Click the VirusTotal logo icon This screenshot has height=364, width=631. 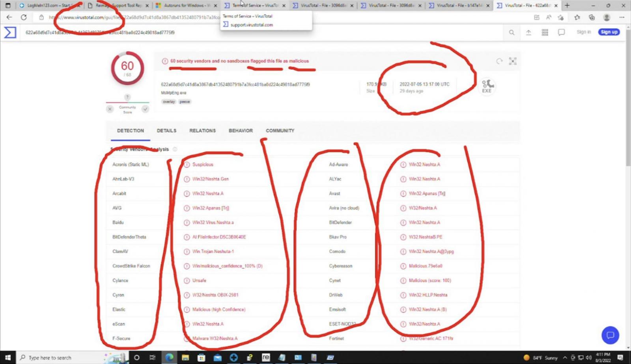(10, 32)
